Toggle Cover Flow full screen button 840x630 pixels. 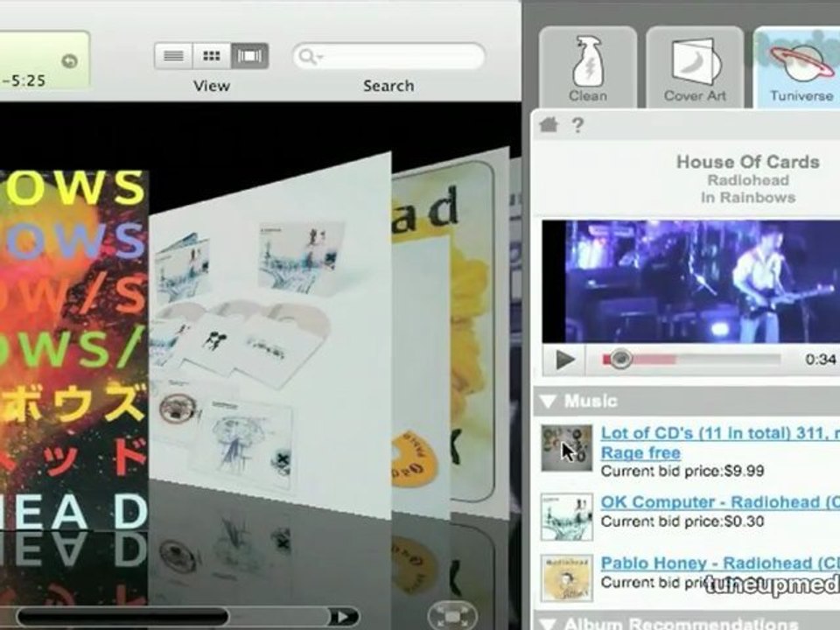click(x=453, y=615)
